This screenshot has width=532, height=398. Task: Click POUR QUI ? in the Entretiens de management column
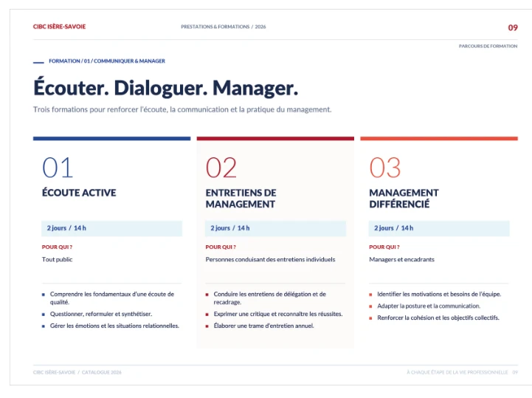221,247
